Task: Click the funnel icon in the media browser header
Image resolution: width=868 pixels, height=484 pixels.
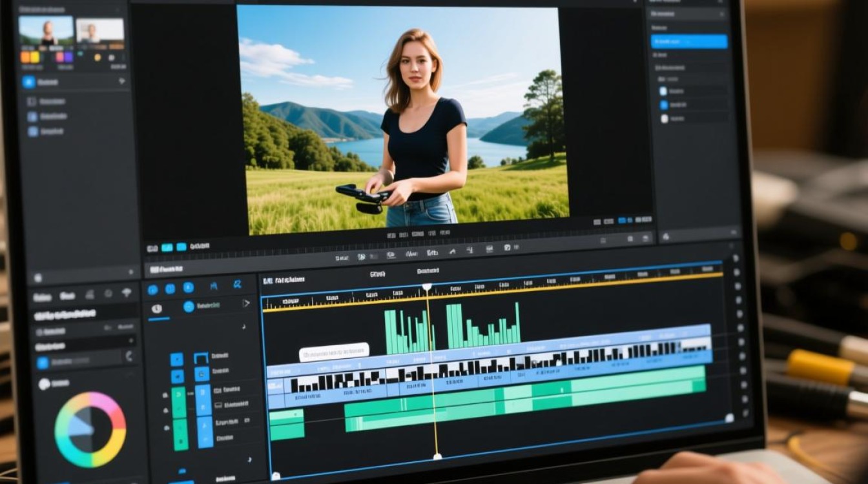Action: pyautogui.click(x=121, y=81)
